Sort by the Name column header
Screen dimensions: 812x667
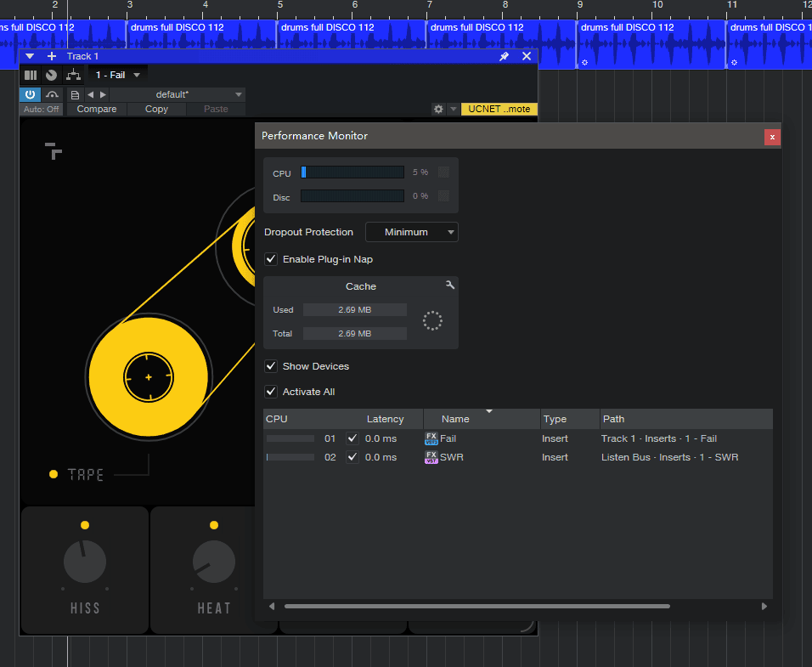tap(455, 419)
